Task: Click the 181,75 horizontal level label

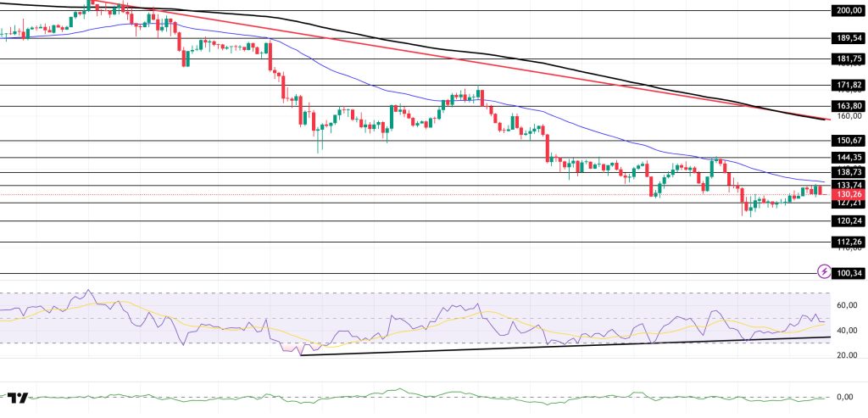Action: pos(849,59)
